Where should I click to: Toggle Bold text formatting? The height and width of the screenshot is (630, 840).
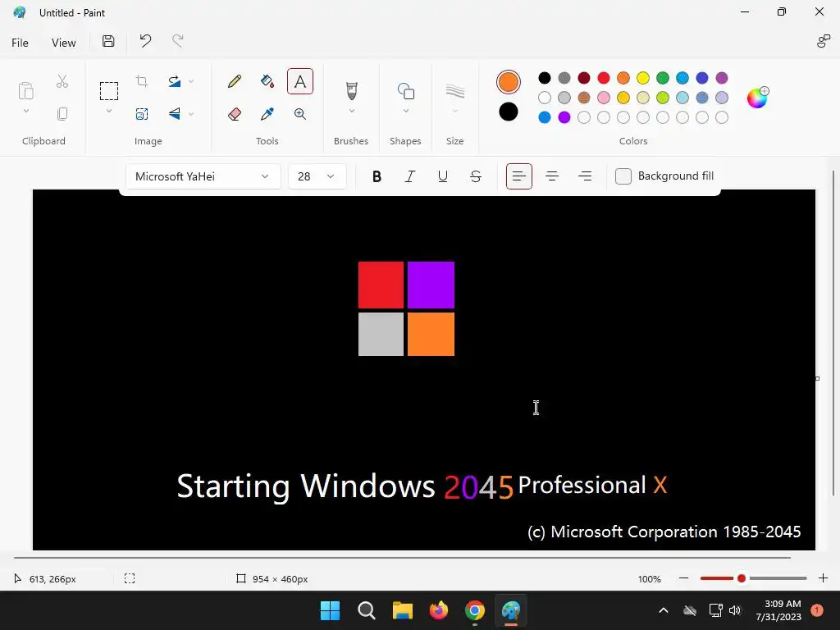coord(377,176)
